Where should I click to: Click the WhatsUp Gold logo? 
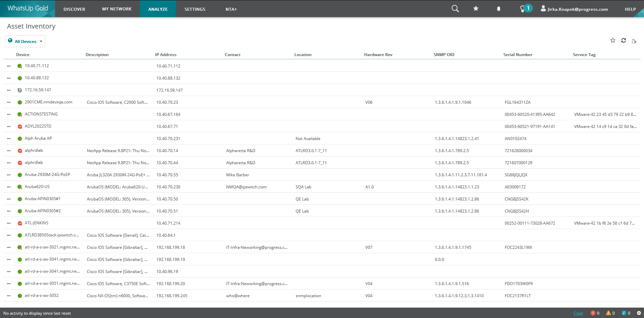point(28,8)
